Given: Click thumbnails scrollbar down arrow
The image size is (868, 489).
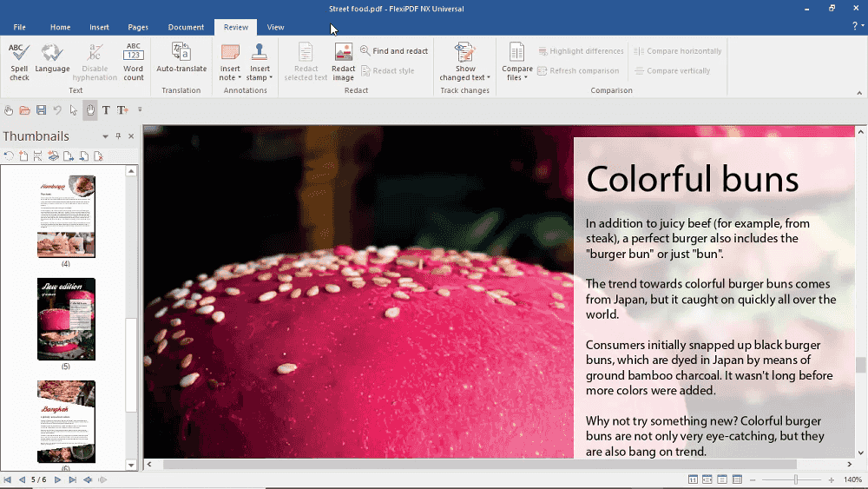Looking at the screenshot, I should pyautogui.click(x=131, y=466).
